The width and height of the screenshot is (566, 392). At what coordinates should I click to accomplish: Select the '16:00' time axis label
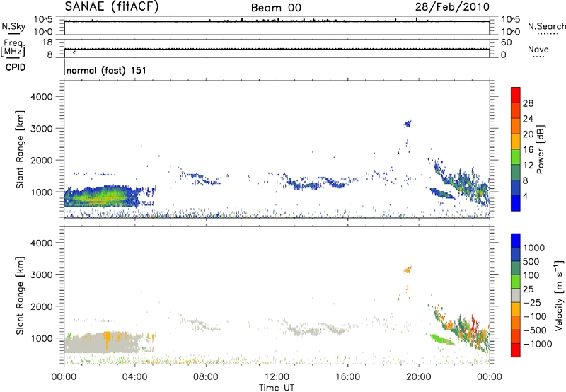347,377
